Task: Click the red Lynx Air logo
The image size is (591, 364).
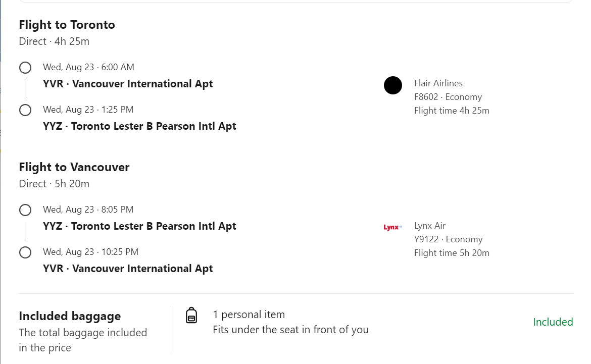Action: coord(392,227)
